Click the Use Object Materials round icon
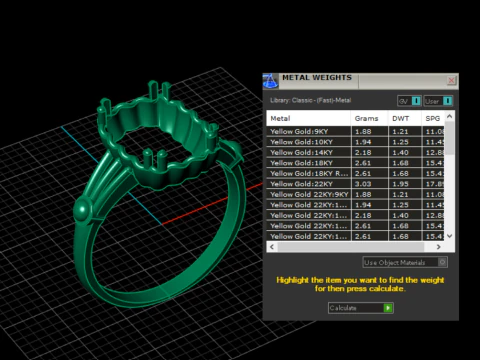 point(442,262)
